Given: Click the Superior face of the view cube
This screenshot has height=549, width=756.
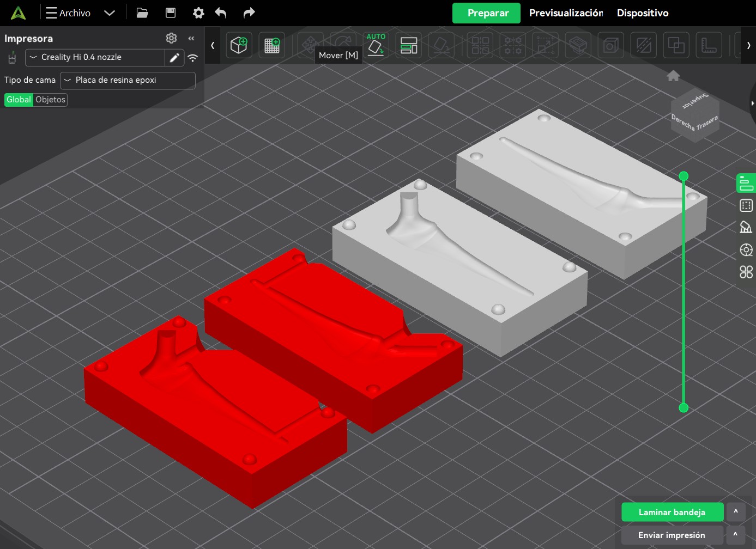Looking at the screenshot, I should 695,101.
